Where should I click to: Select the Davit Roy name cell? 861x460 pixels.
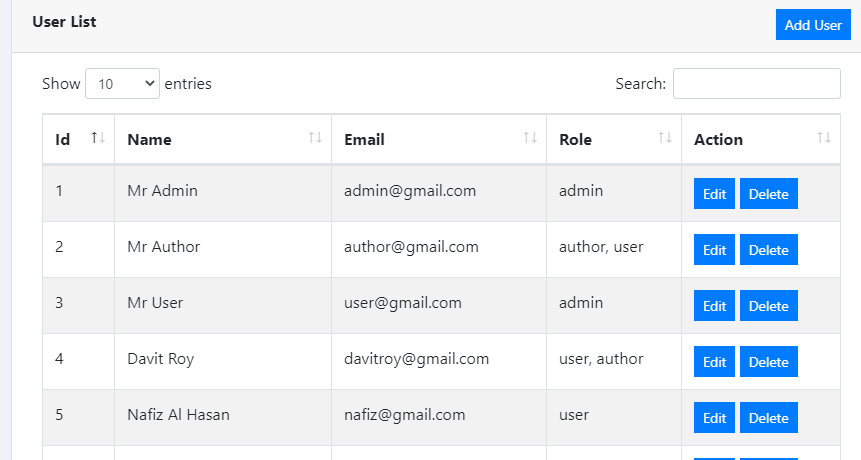pos(161,359)
